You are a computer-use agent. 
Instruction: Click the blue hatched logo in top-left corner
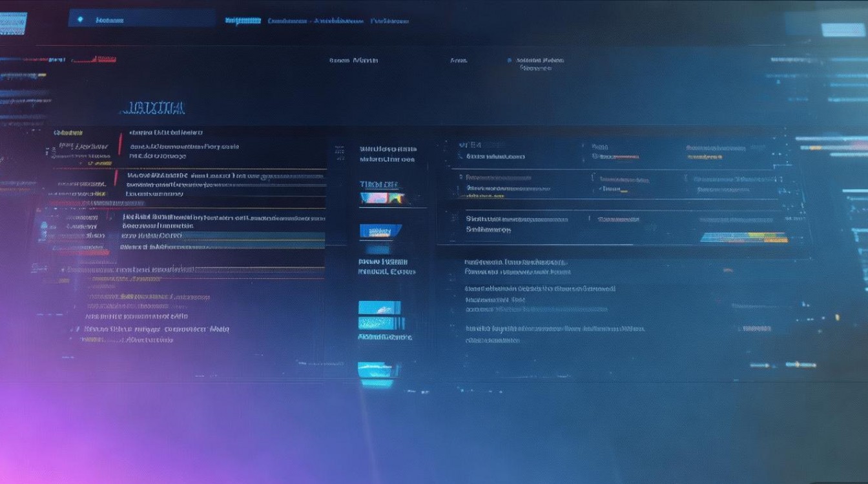click(12, 23)
